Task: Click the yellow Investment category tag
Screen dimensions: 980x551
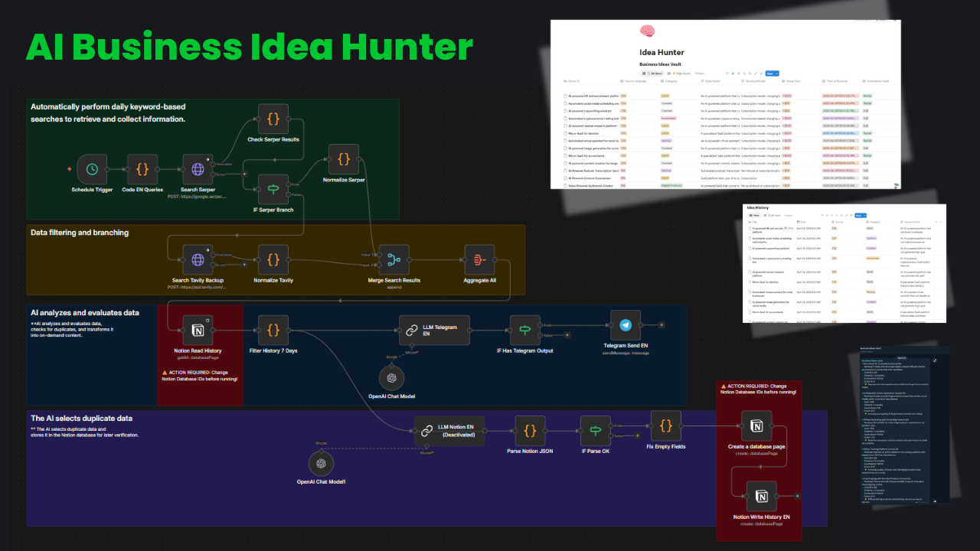Action: [871, 259]
